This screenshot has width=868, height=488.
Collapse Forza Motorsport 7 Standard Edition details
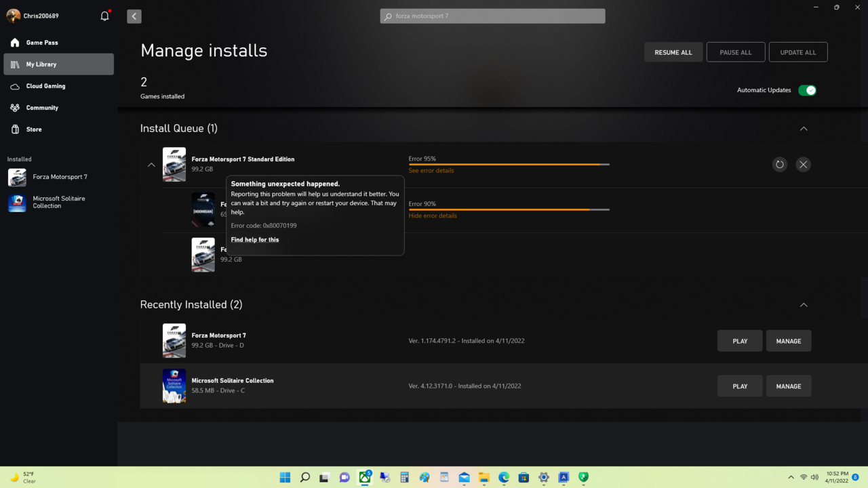[x=151, y=165]
